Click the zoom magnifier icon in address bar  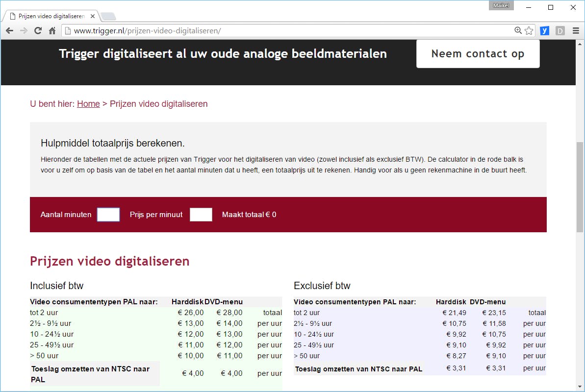[x=518, y=30]
